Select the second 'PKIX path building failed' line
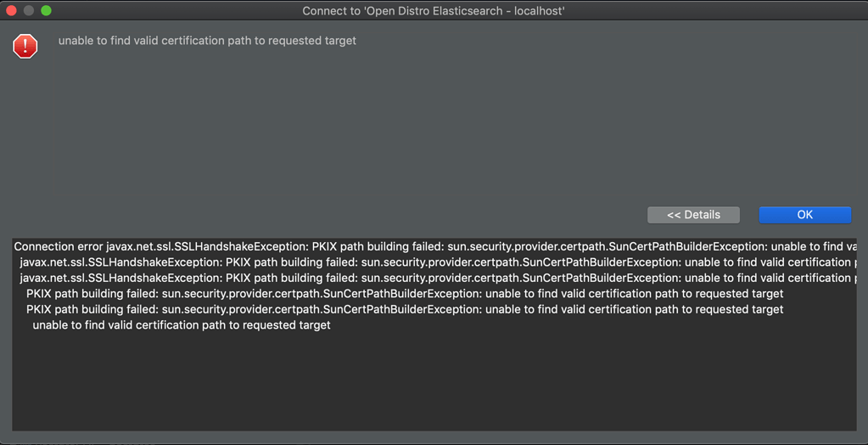Screen dimensions: 868x445 pos(405,309)
